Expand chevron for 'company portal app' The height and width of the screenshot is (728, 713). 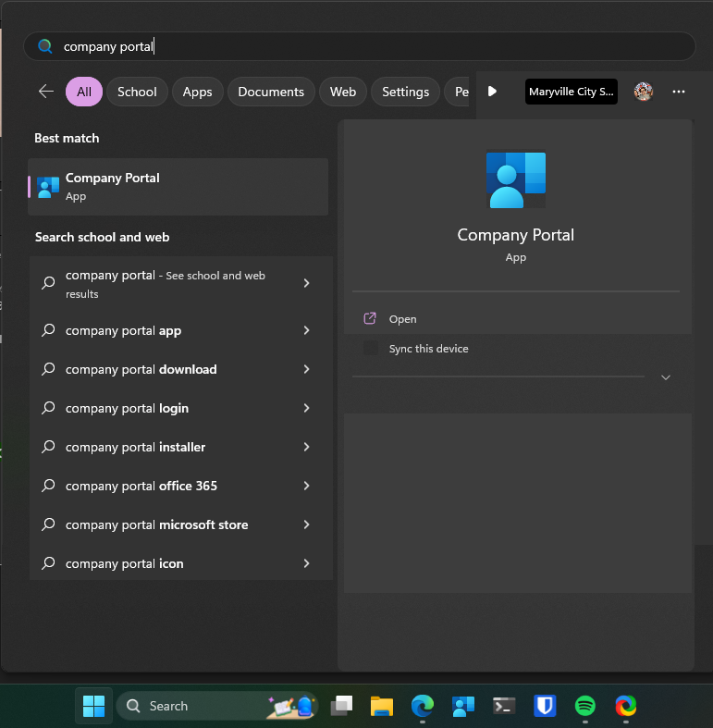point(306,330)
